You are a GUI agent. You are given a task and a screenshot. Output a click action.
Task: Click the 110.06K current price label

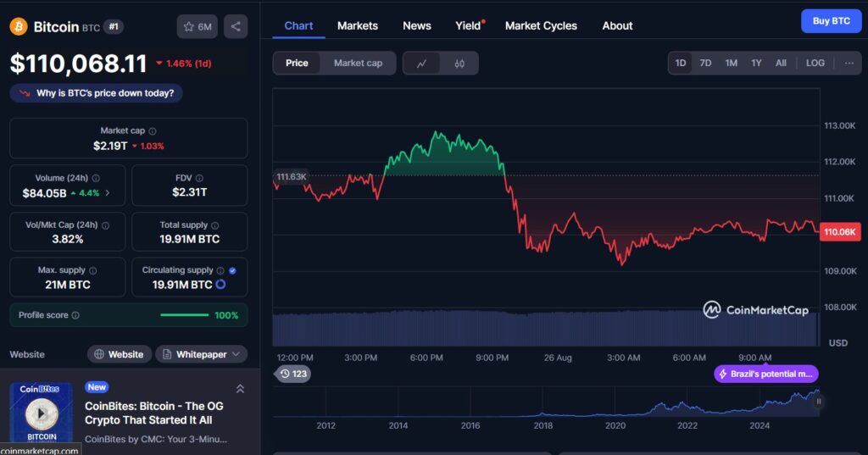click(x=840, y=232)
